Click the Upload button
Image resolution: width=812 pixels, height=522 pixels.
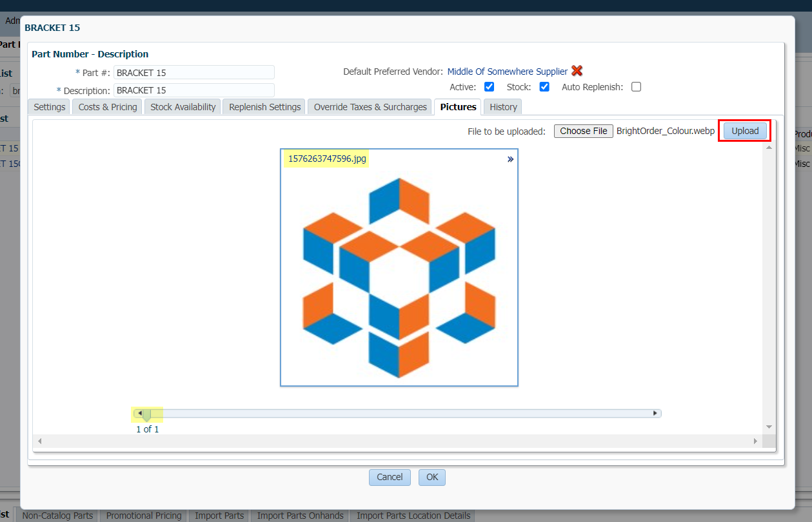tap(745, 131)
